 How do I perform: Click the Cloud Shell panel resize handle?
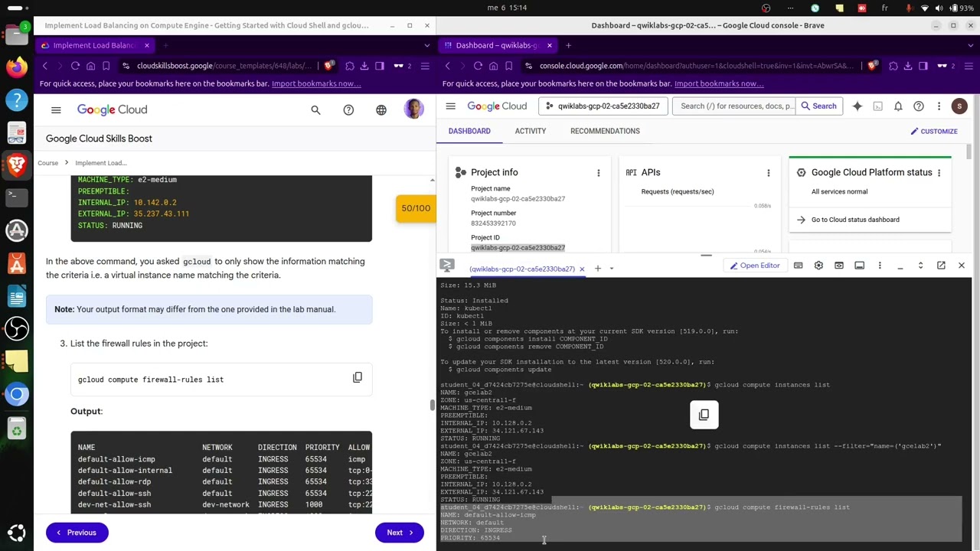tap(706, 256)
